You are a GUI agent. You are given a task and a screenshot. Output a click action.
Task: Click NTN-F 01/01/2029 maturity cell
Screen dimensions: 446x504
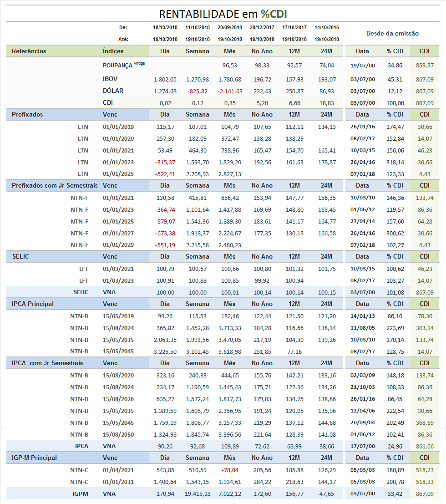[x=118, y=245]
